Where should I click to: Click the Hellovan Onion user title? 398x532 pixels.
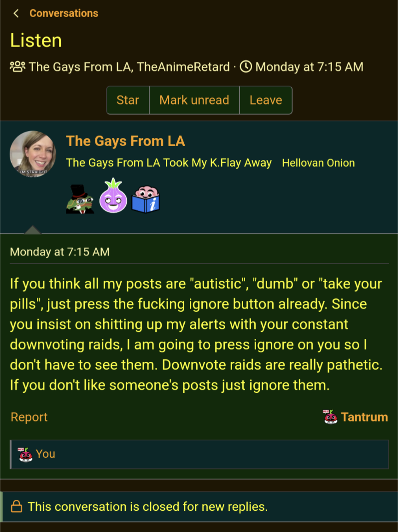coord(318,163)
